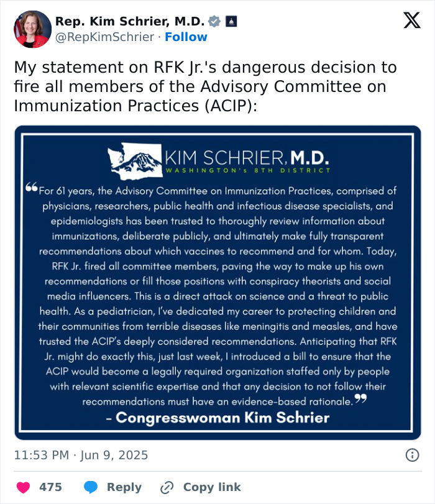Open the @RepKimSchrier handle
The image size is (435, 504).
click(x=104, y=37)
